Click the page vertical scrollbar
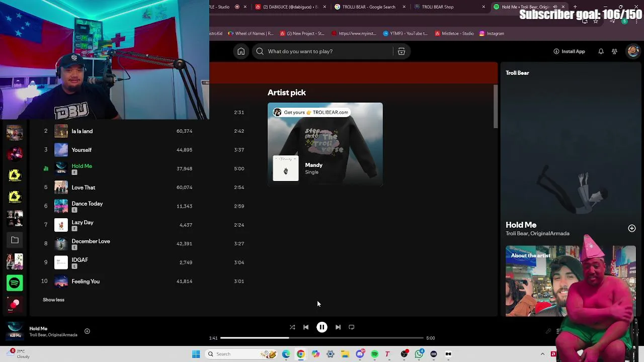The image size is (644, 362). pos(496,107)
